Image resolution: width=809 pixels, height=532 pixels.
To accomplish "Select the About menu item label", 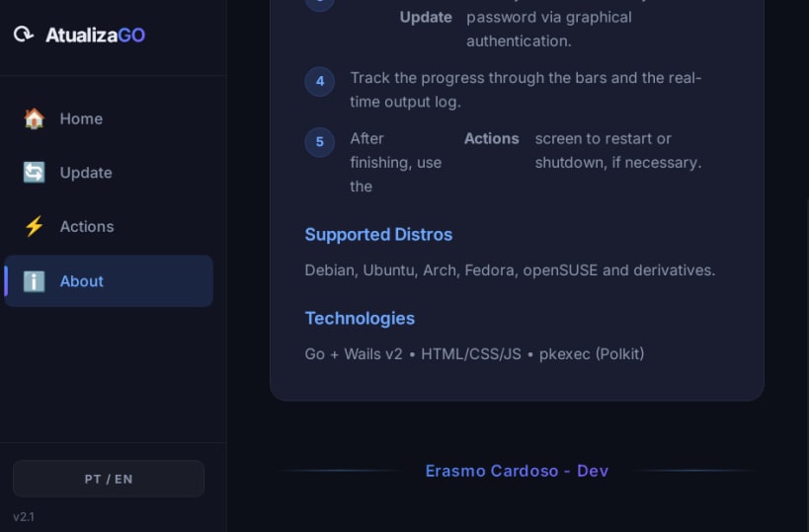I will point(82,281).
